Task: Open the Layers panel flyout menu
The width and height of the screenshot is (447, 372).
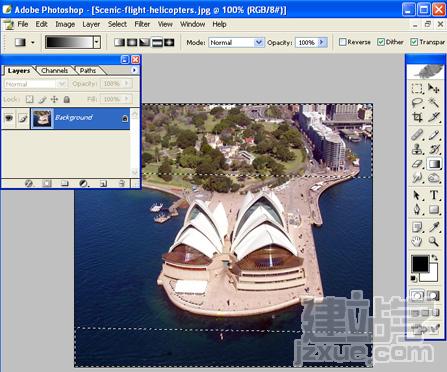Action: [x=134, y=70]
